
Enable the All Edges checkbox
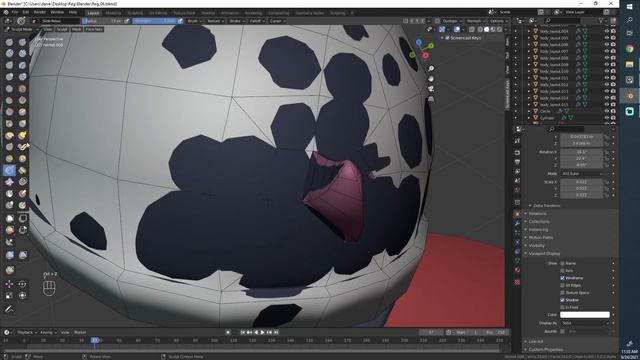562,285
